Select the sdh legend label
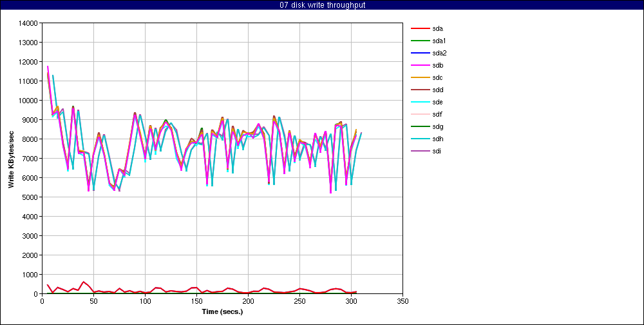This screenshot has height=325, width=644. (438, 139)
